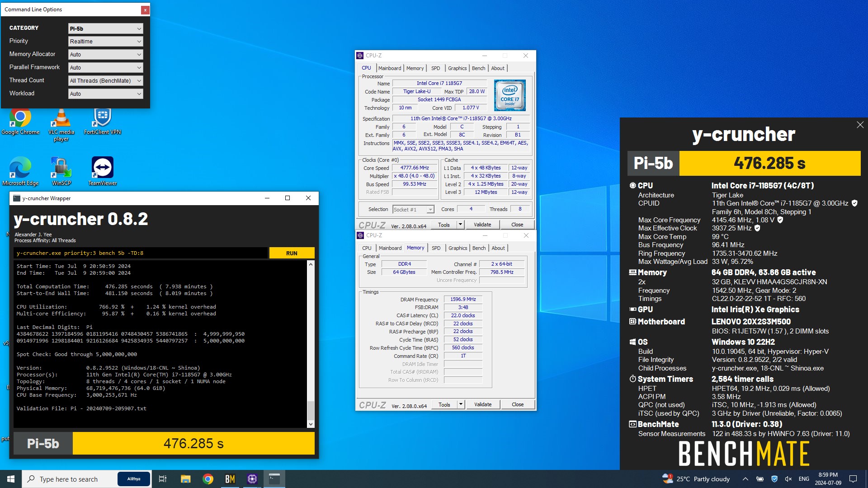Viewport: 868px width, 488px height.
Task: Open WinSCP desktop shortcut
Action: coord(61,172)
